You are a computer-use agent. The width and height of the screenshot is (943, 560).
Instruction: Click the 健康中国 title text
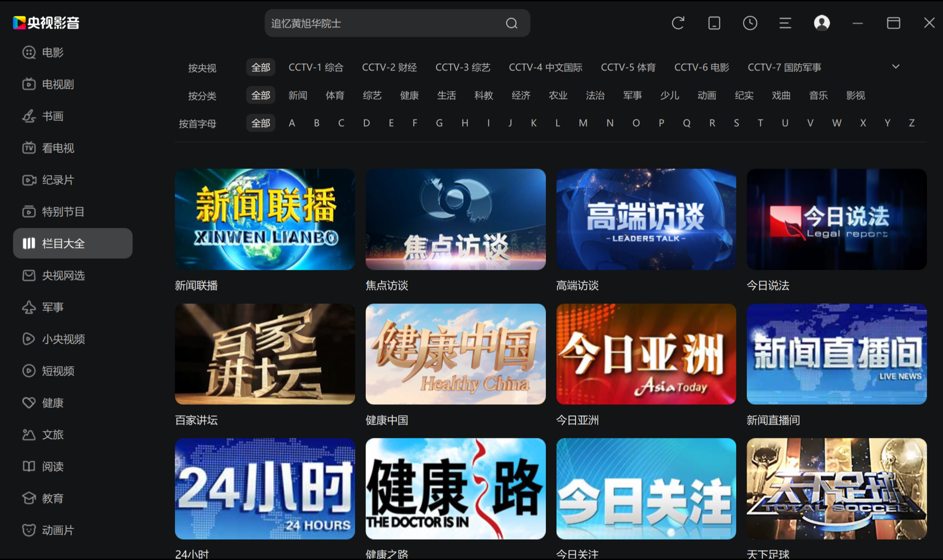[x=387, y=420]
